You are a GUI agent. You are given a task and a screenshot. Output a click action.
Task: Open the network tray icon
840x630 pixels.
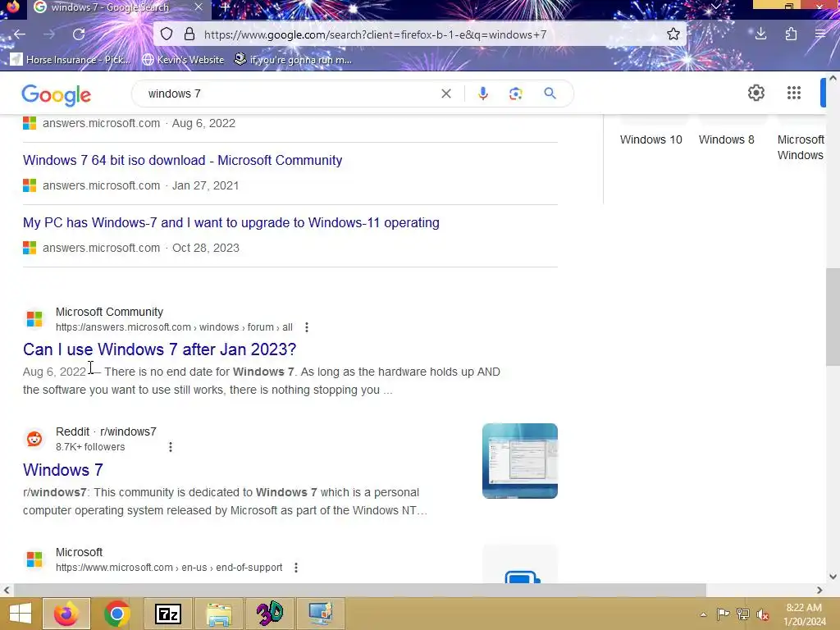coord(742,614)
